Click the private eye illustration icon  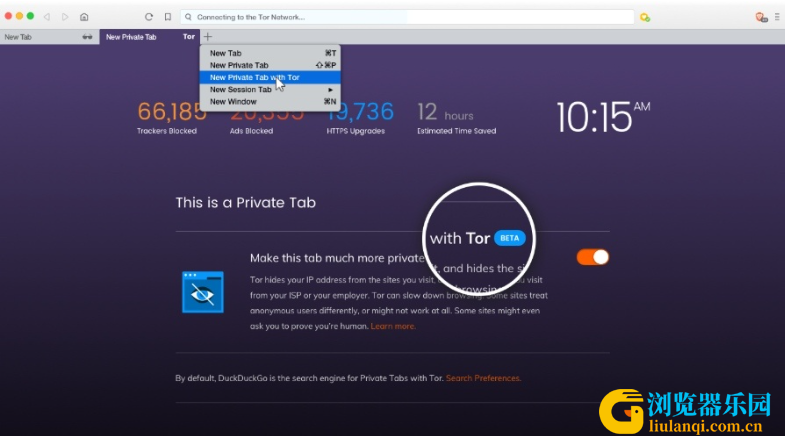click(203, 292)
